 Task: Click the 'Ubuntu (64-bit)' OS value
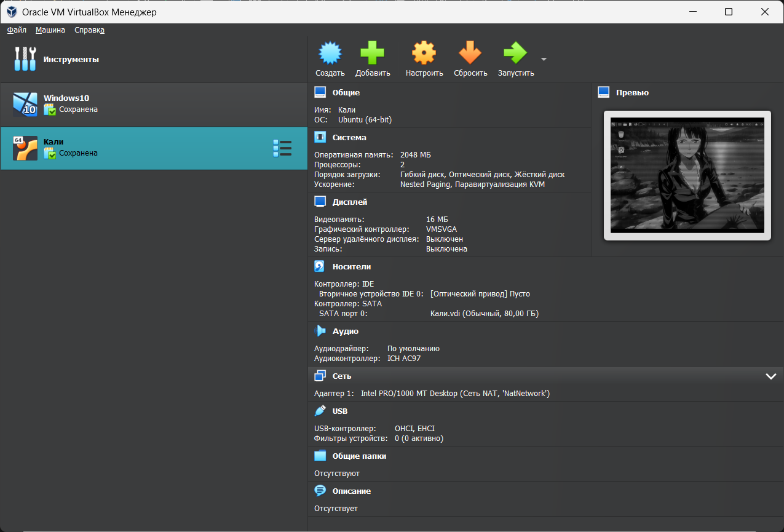365,119
